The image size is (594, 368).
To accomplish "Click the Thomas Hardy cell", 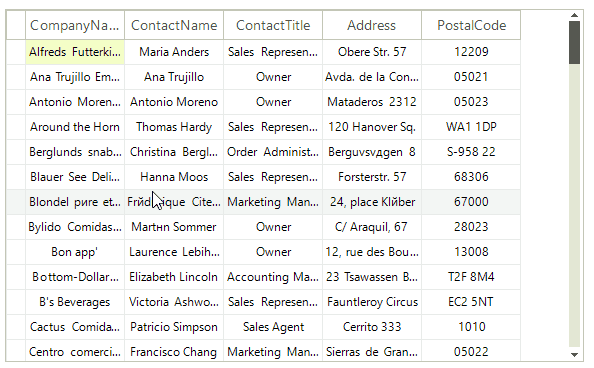I will point(174,127).
